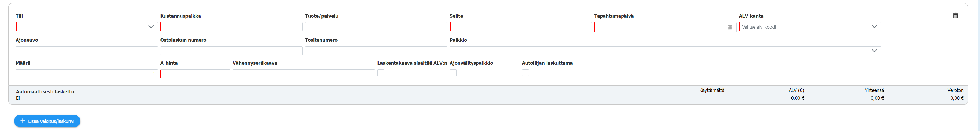Click the plus icon on Lisää veloitus/laskurivi

(x=23, y=121)
